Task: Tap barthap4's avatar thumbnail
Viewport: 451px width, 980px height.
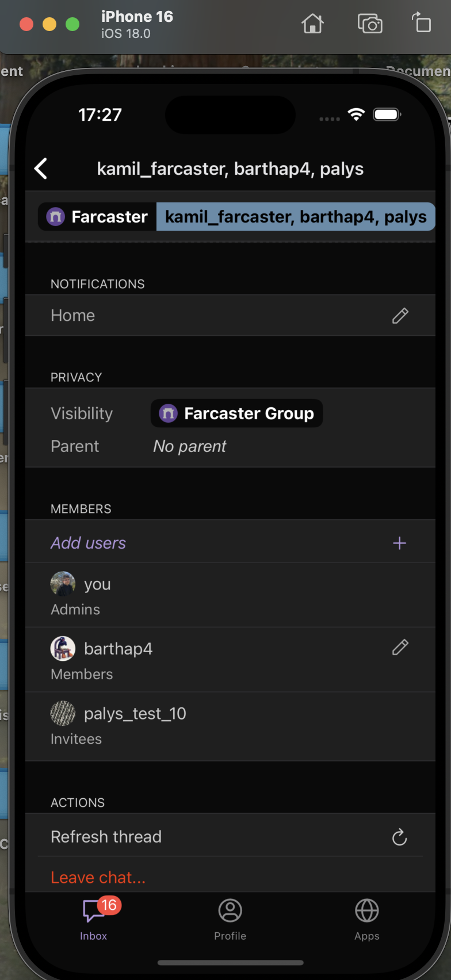Action: click(x=63, y=649)
